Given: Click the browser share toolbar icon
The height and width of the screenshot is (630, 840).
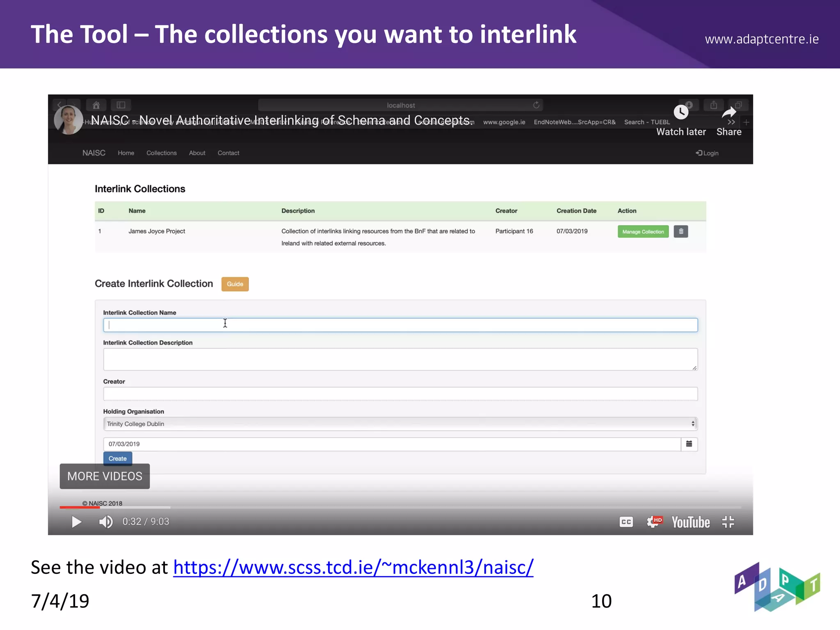Looking at the screenshot, I should [714, 105].
